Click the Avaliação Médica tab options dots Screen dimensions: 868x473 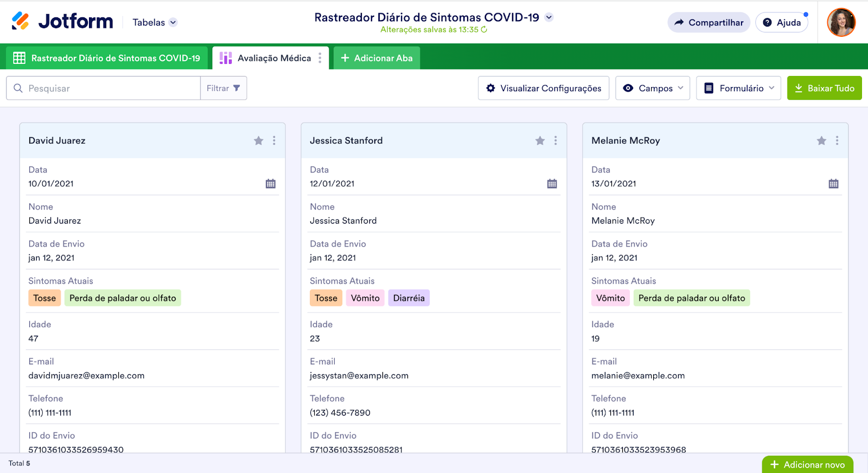pyautogui.click(x=320, y=58)
